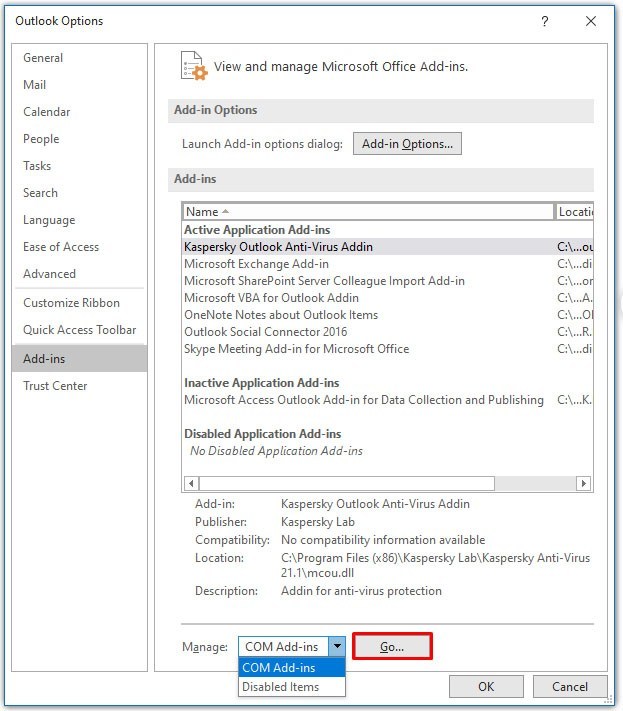Select Microsoft SharePoint Server Colleague Import Add-in

388,281
